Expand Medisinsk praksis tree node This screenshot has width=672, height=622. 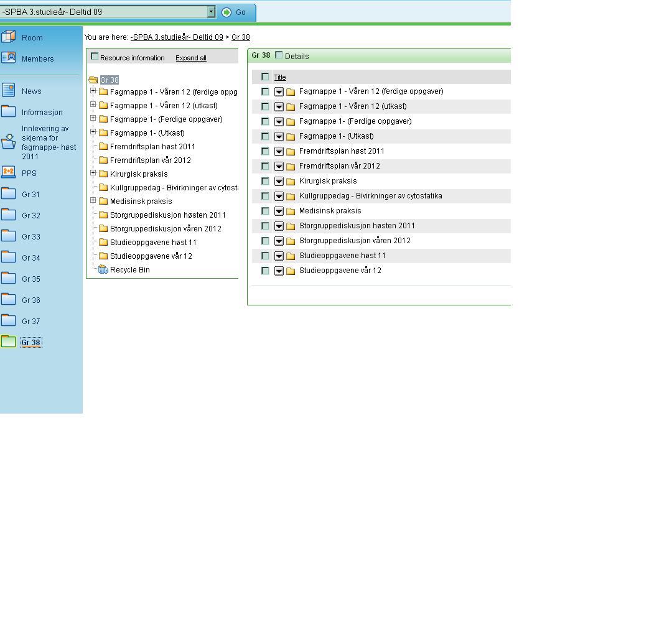point(93,200)
